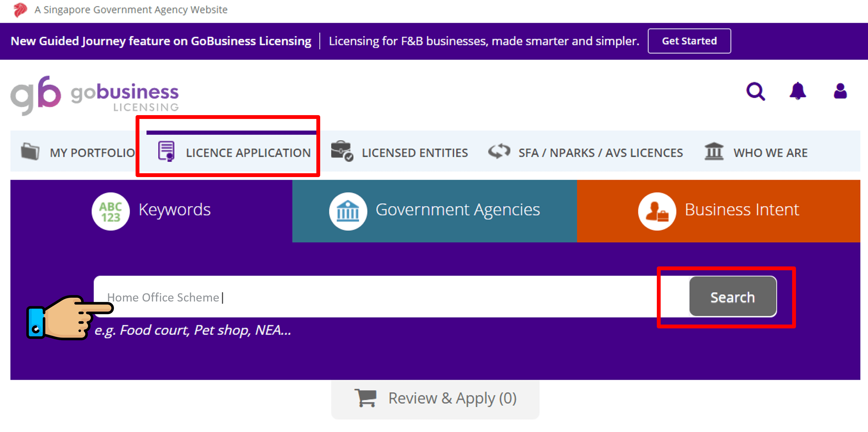This screenshot has width=868, height=432.
Task: Click the Singapore lion head crest
Action: (x=19, y=9)
